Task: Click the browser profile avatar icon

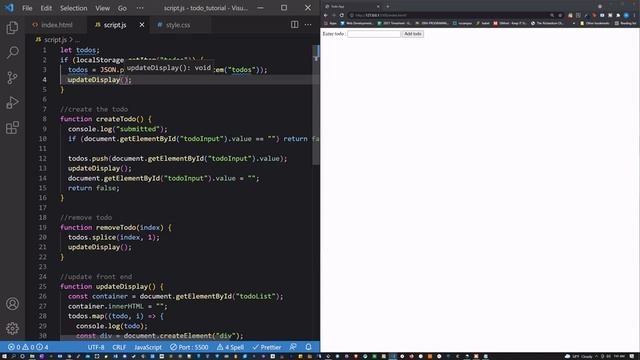Action: [626, 15]
